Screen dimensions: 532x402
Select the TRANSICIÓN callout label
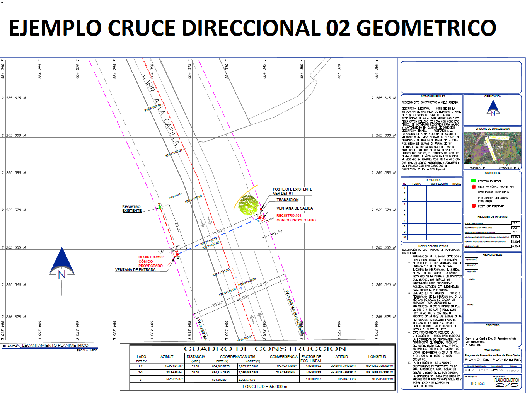(288, 200)
